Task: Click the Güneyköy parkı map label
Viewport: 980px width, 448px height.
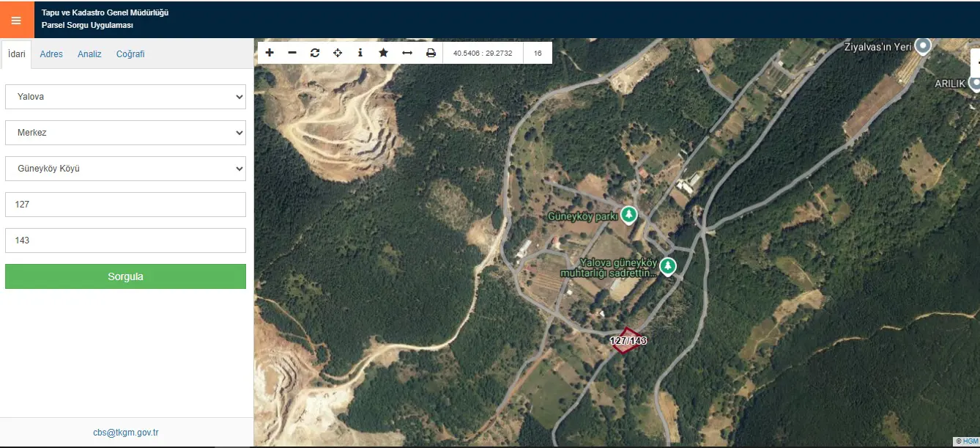Action: 583,216
